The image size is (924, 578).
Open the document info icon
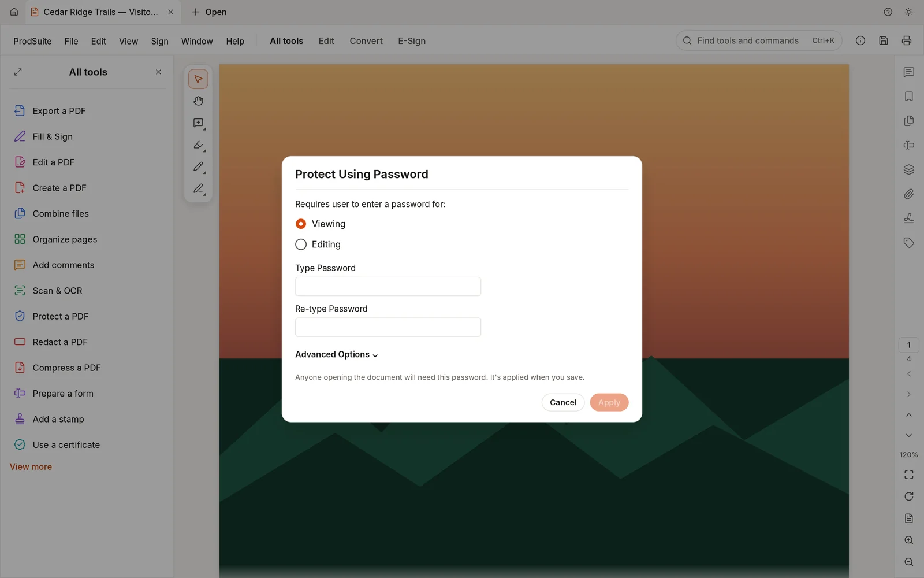point(860,40)
